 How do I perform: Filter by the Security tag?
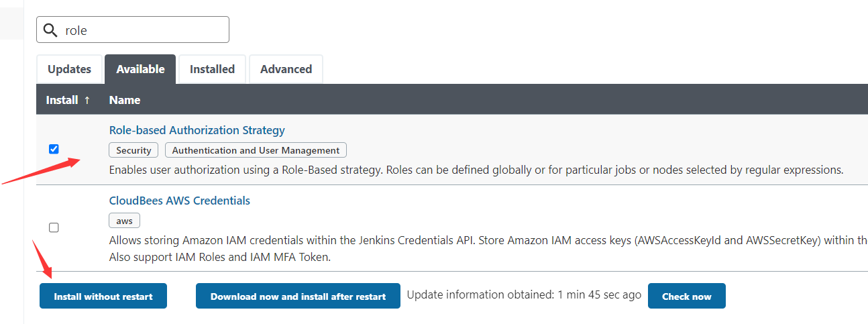[133, 150]
